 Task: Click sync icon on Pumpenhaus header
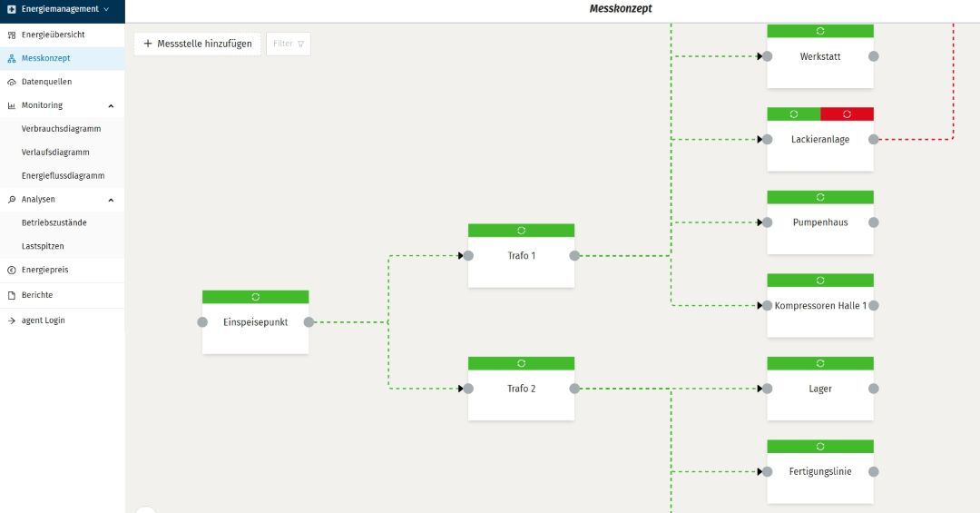[x=820, y=197]
